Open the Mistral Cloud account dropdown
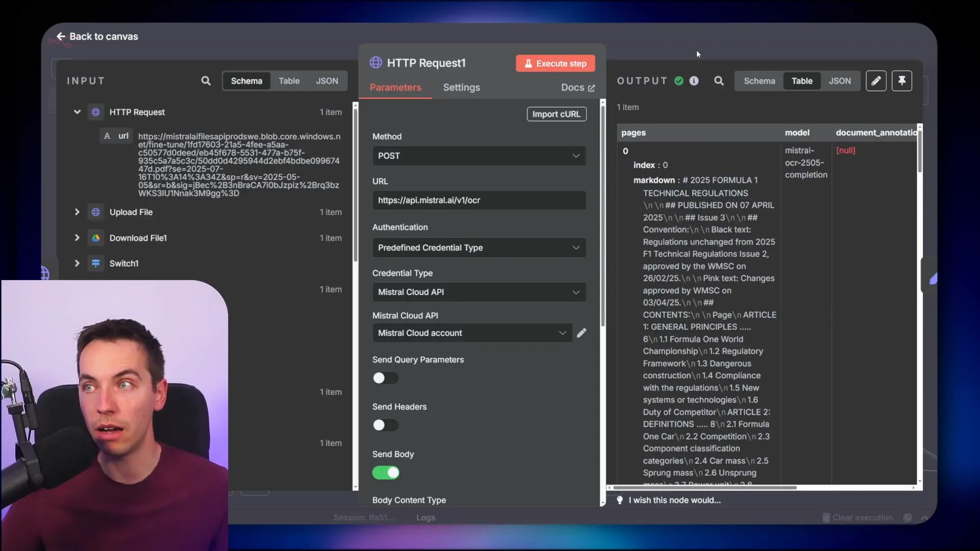 (472, 333)
